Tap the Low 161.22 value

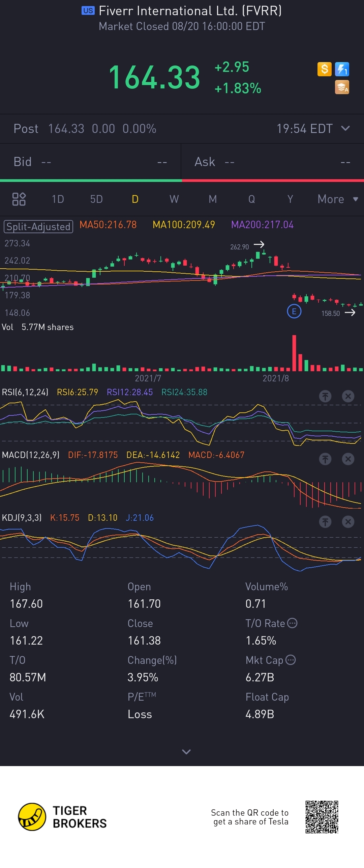coord(26,641)
